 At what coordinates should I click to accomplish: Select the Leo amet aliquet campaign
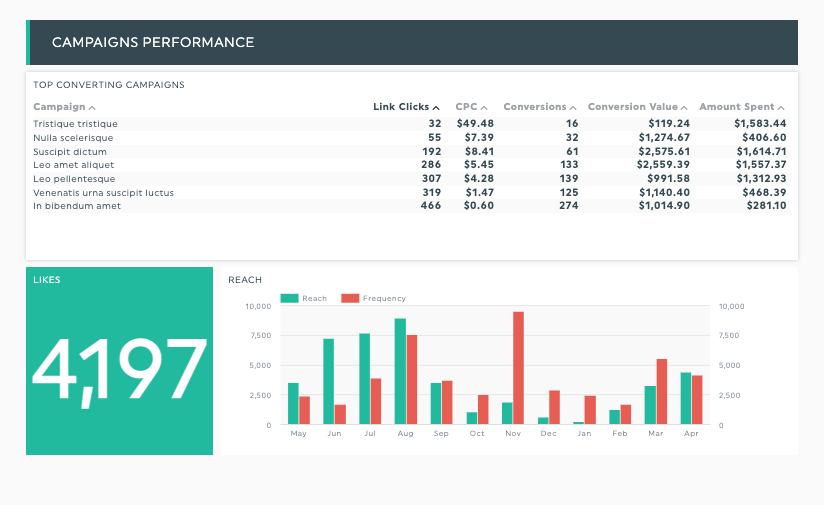point(410,165)
